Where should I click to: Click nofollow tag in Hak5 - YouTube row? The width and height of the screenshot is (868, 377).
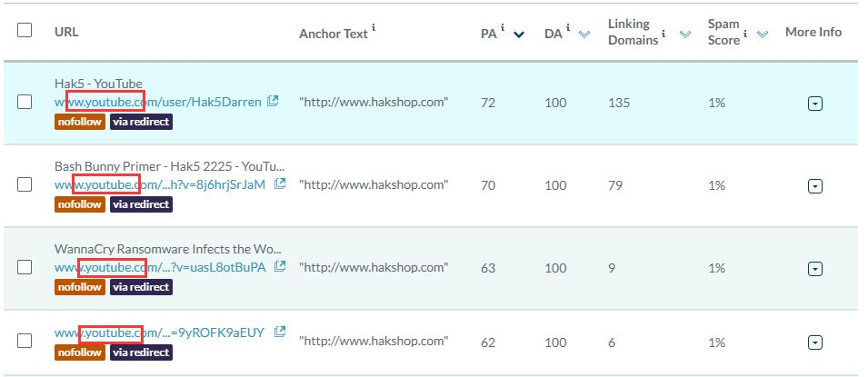coord(80,122)
